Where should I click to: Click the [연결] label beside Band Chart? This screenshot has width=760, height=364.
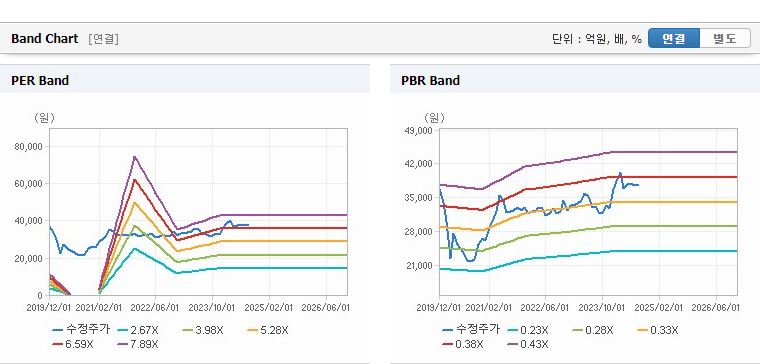103,39
